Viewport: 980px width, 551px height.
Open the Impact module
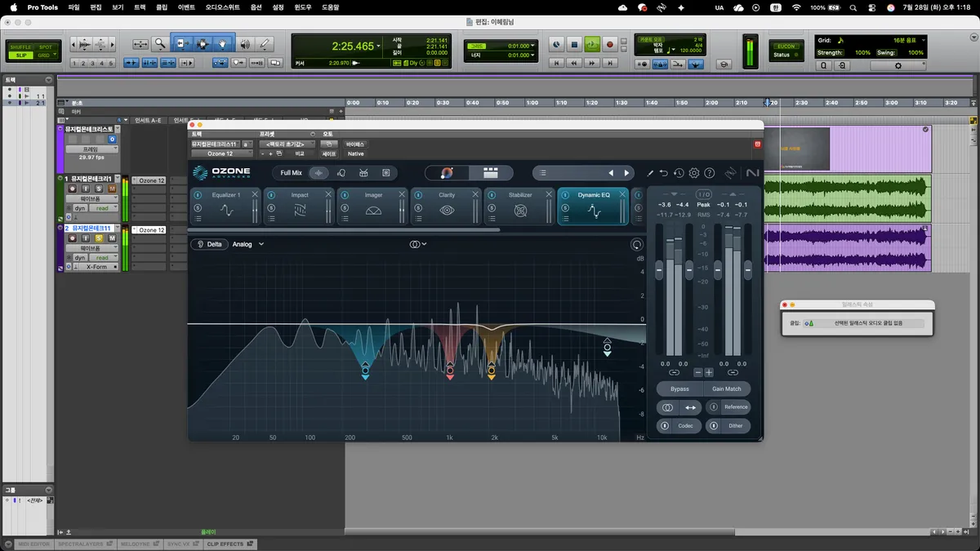point(300,206)
